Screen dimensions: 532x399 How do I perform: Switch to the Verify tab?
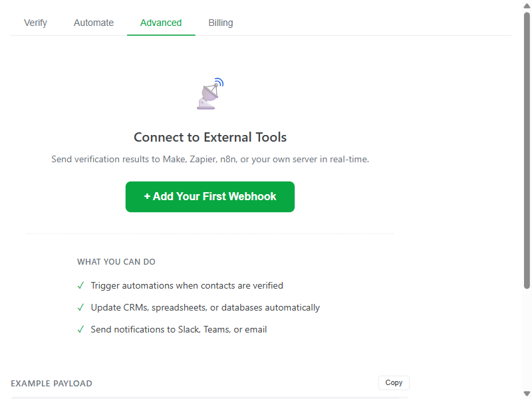(35, 23)
